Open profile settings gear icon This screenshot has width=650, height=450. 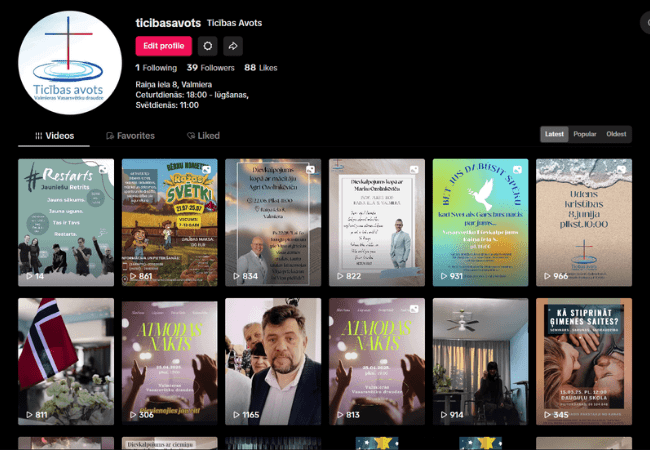[208, 45]
